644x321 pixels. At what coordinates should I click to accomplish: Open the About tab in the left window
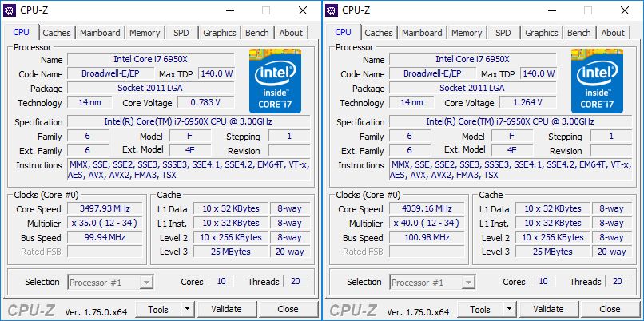[291, 33]
